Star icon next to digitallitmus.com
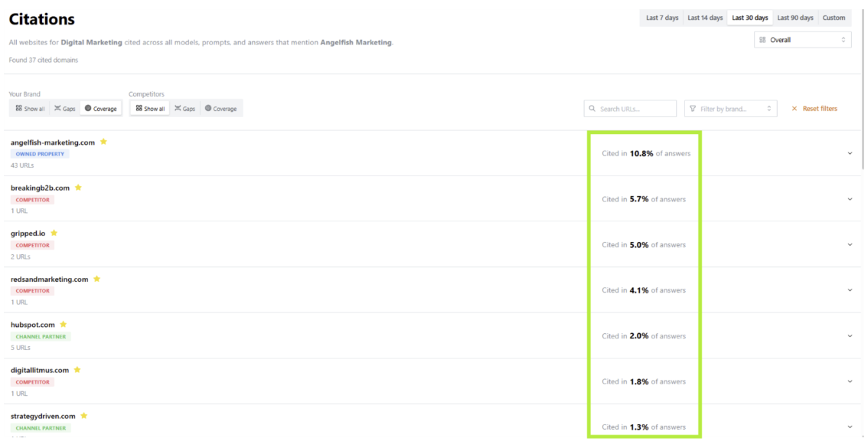Viewport: 868px width, 448px height. (77, 369)
